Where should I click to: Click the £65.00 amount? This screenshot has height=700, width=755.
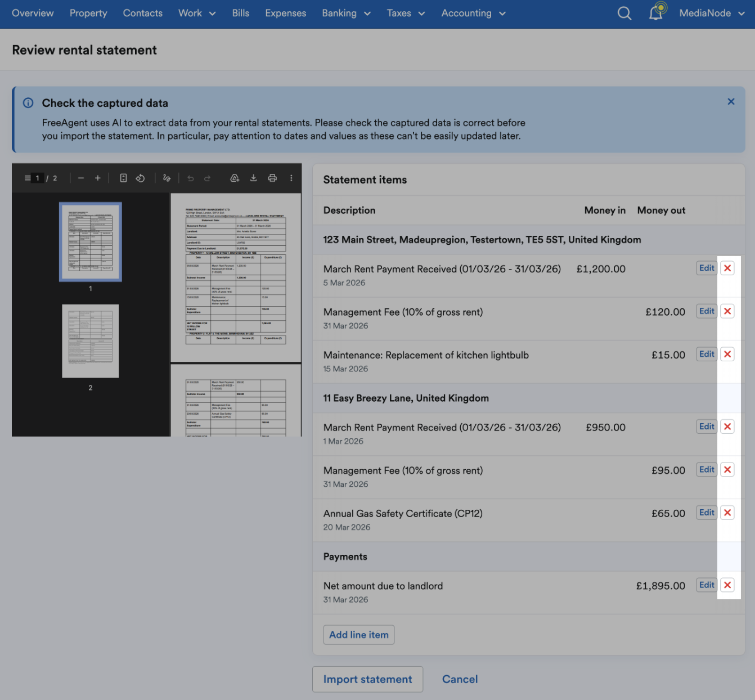(668, 513)
